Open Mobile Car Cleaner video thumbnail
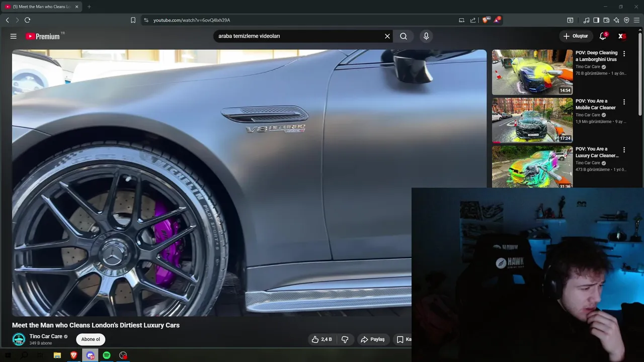644x362 pixels. point(532,120)
